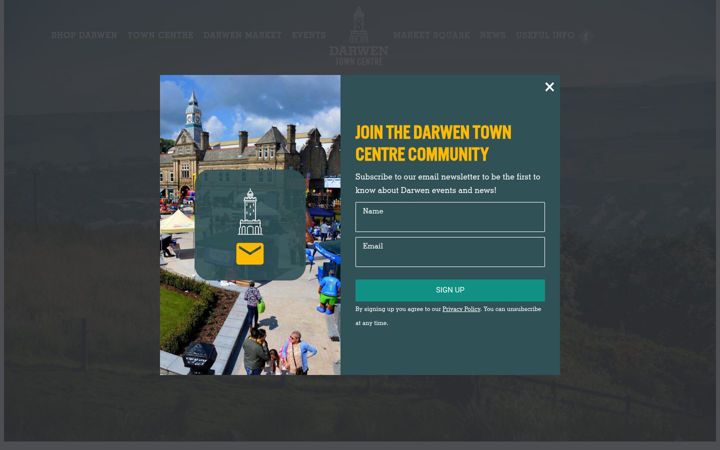Open the Darwen Market menu item
The image size is (720, 450).
pos(242,35)
